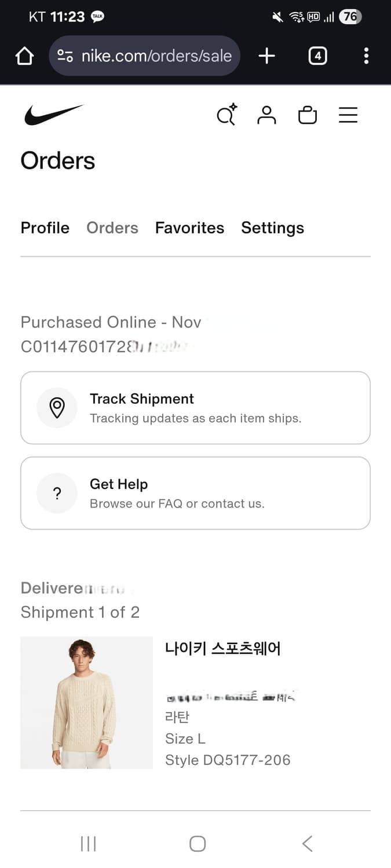Open the shopping bag icon
Viewport: 391px width, 868px height.
pyautogui.click(x=308, y=115)
